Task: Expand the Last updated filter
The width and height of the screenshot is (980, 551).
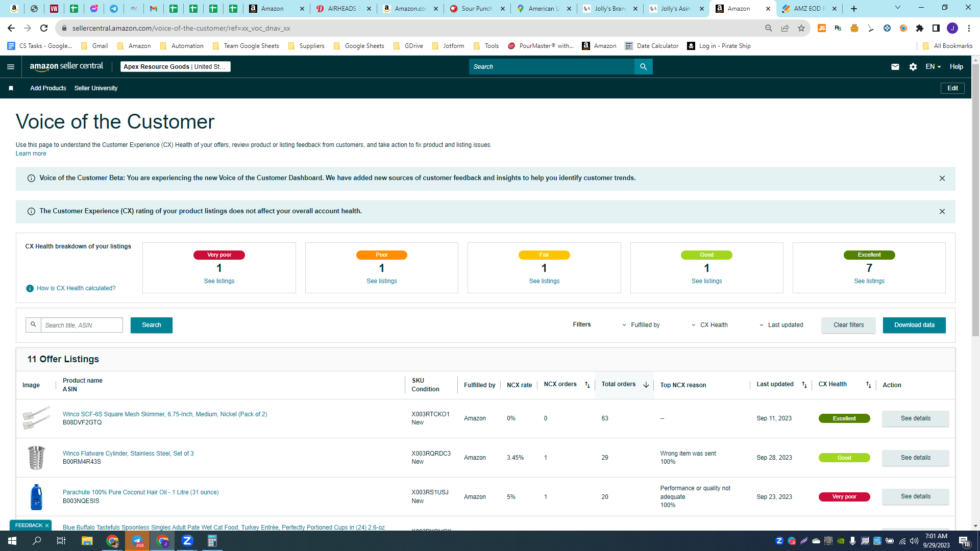Action: pyautogui.click(x=781, y=325)
